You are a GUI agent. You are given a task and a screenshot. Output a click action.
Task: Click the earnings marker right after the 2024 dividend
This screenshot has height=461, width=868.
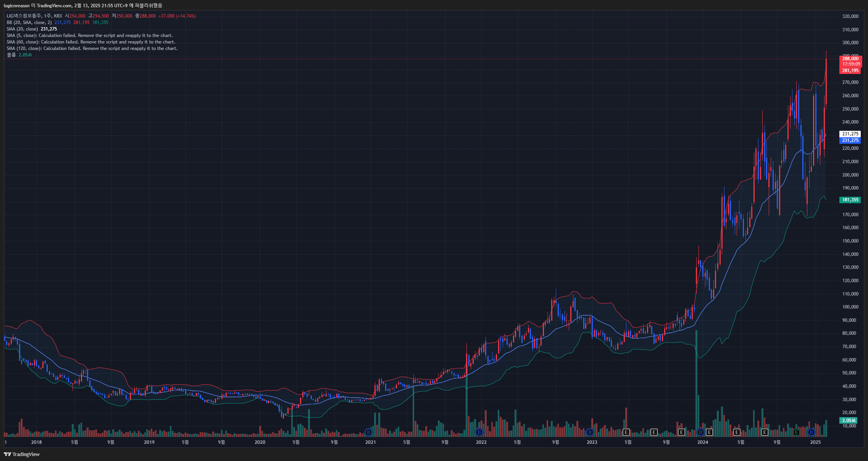pos(709,432)
